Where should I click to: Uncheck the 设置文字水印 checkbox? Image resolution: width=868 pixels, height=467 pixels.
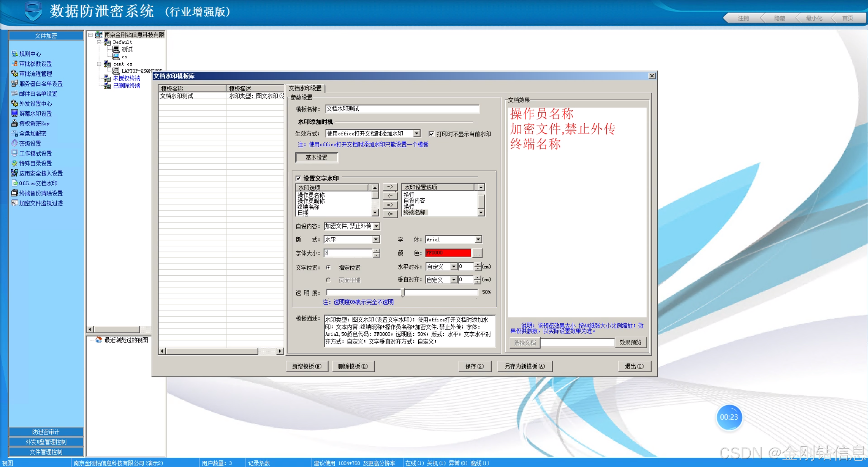pos(298,178)
